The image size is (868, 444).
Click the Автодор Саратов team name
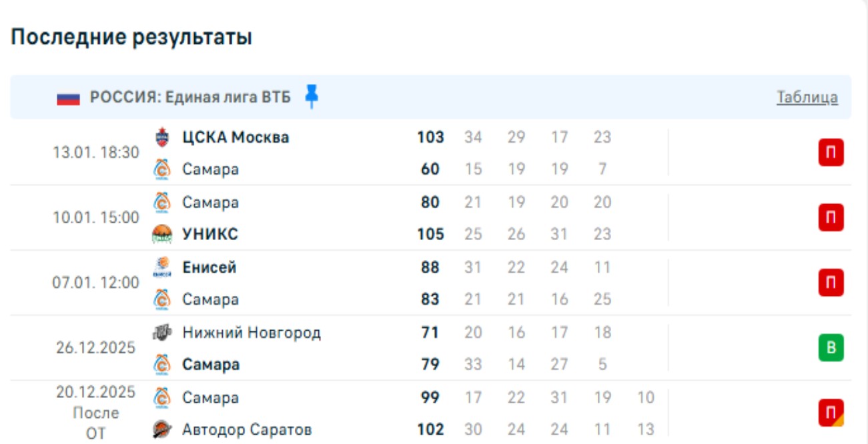247,429
